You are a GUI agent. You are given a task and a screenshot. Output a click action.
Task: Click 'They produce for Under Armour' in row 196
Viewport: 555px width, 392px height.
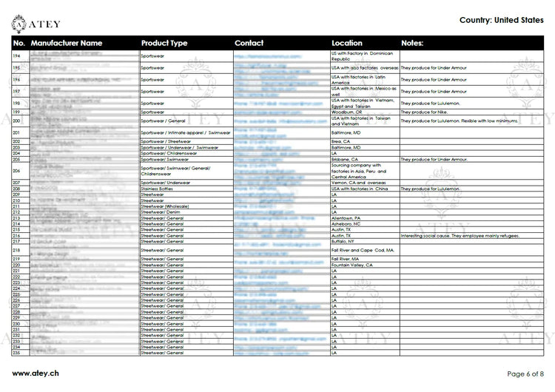(x=434, y=80)
